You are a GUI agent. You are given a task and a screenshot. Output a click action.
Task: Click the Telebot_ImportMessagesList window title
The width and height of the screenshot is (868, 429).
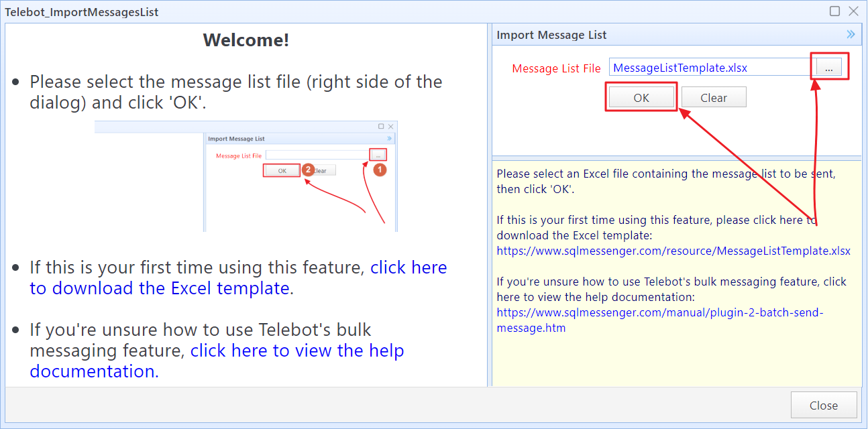tap(82, 12)
